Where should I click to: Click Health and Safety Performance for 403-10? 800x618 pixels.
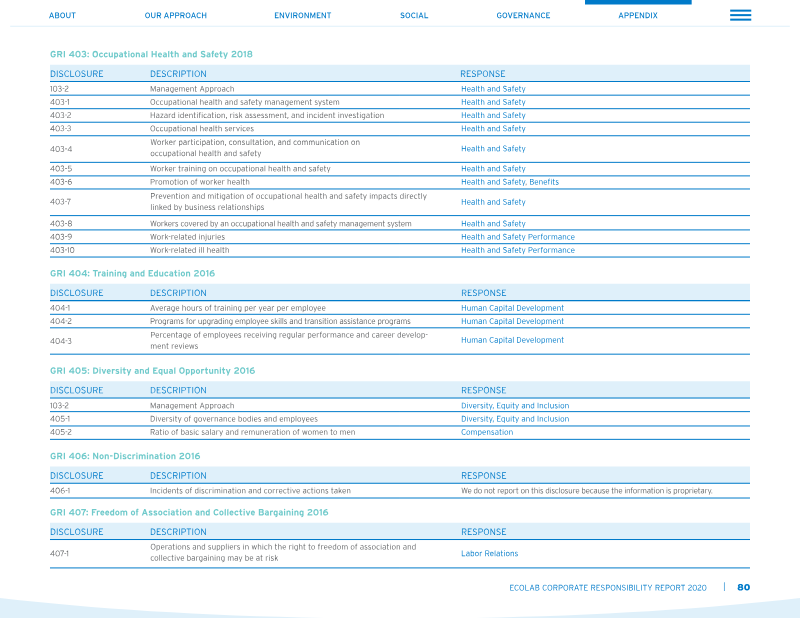coord(518,250)
